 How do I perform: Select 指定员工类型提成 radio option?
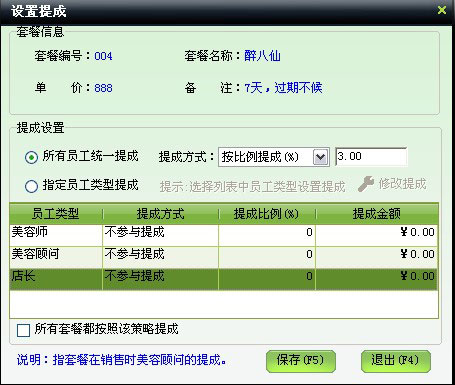coord(31,186)
